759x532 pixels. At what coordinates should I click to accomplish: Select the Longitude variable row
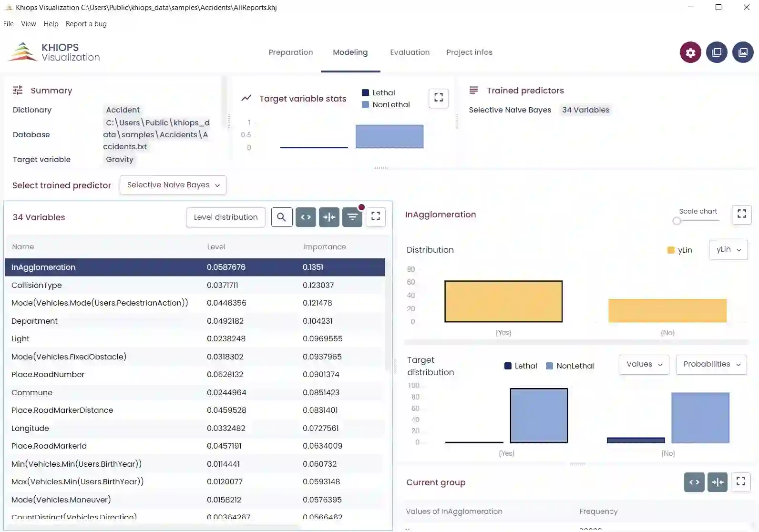pos(195,428)
